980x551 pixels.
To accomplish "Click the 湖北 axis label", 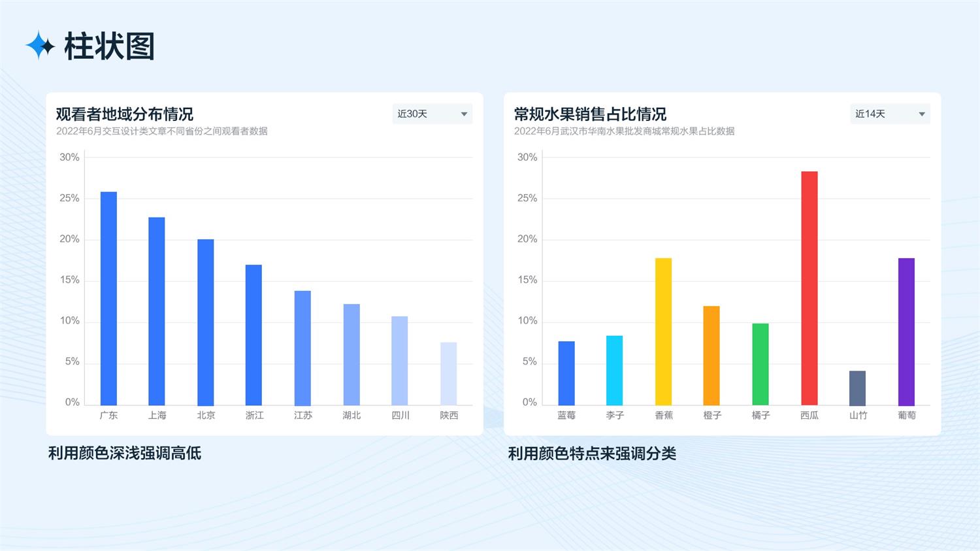I will (x=351, y=416).
